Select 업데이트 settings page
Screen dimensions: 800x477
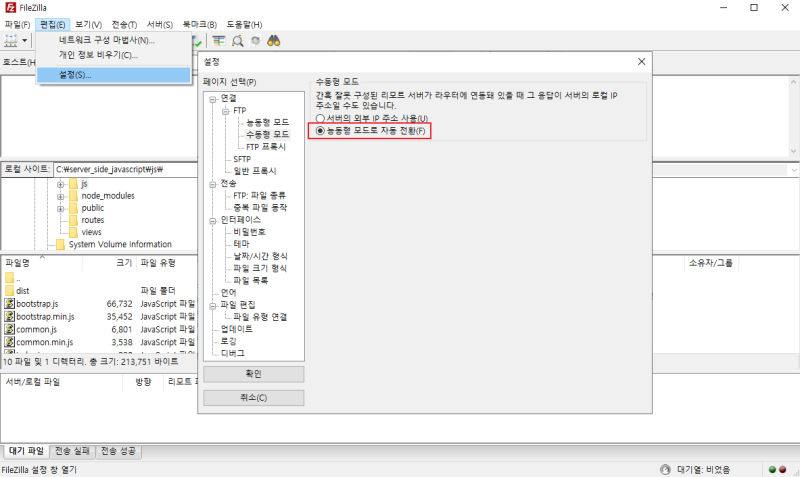click(236, 329)
